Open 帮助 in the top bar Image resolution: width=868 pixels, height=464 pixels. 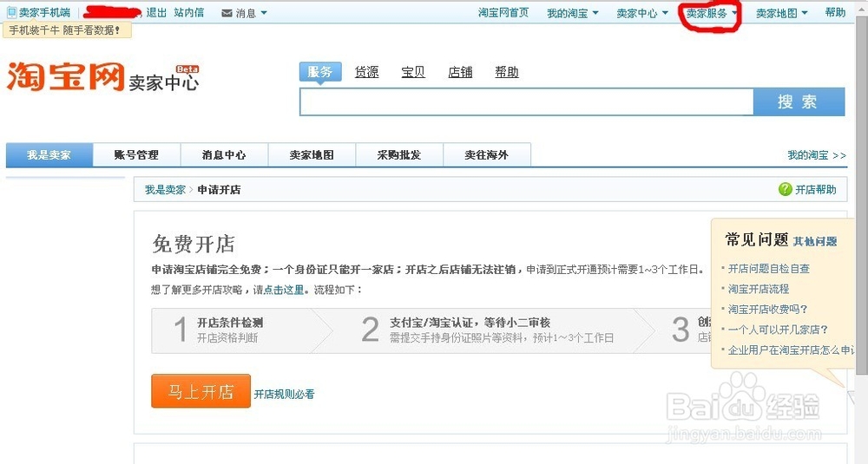pos(835,13)
